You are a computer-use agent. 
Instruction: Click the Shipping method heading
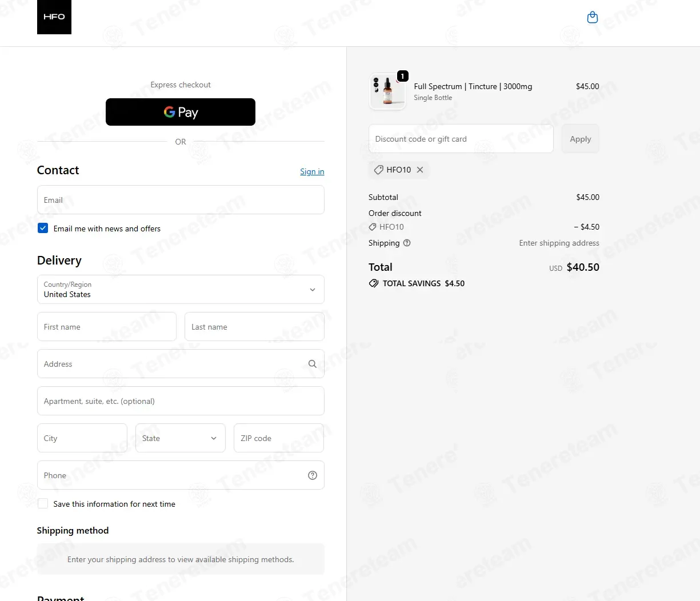[x=73, y=530]
